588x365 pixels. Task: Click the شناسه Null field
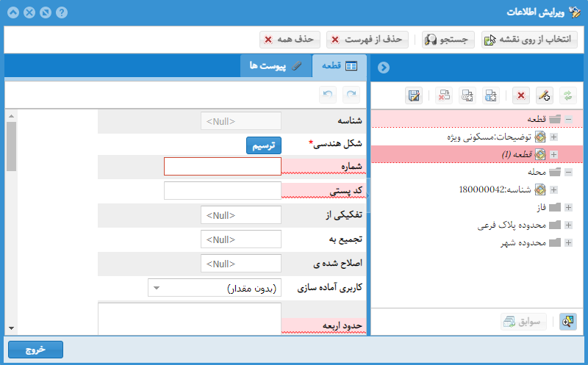pyautogui.click(x=241, y=121)
